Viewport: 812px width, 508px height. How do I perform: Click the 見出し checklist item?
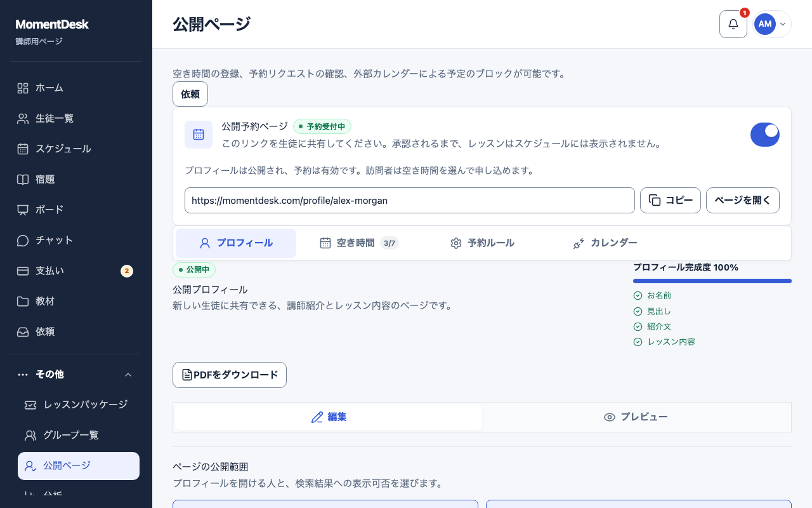[x=652, y=311]
